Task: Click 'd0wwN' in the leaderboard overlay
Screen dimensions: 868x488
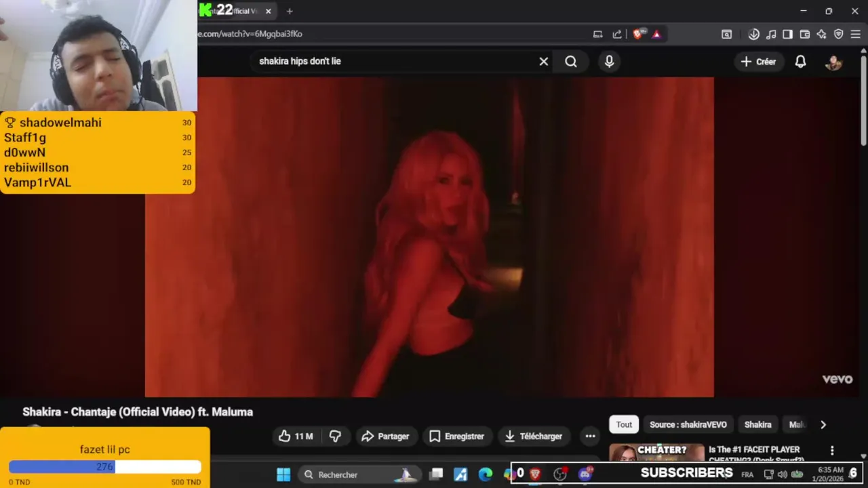Action: [24, 152]
